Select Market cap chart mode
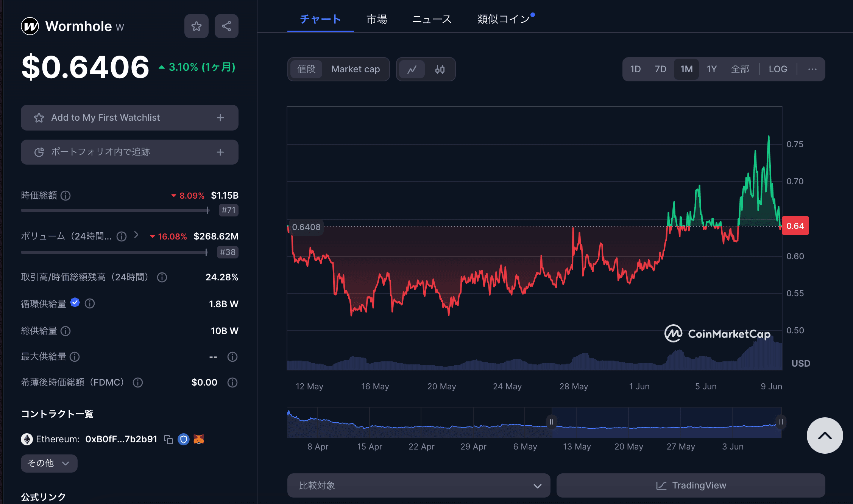Screen dimensions: 853x504 coord(356,69)
